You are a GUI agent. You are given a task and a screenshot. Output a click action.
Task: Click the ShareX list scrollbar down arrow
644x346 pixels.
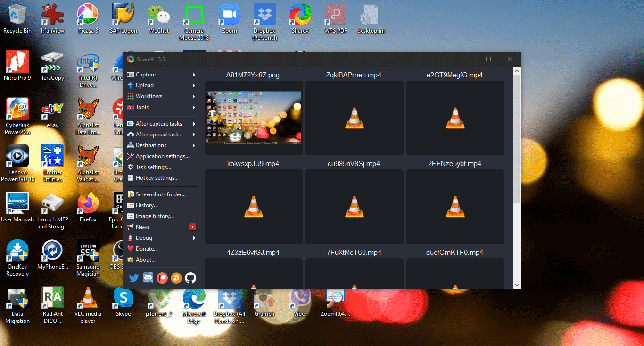tap(517, 285)
